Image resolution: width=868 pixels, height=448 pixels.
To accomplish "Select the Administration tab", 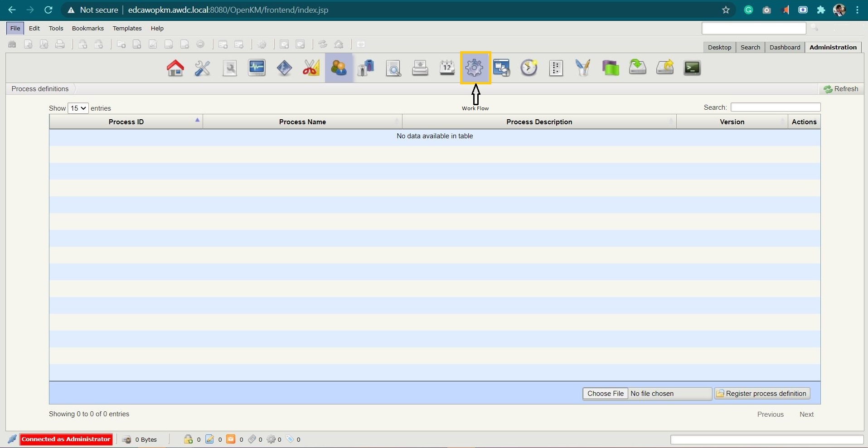I will pos(833,47).
